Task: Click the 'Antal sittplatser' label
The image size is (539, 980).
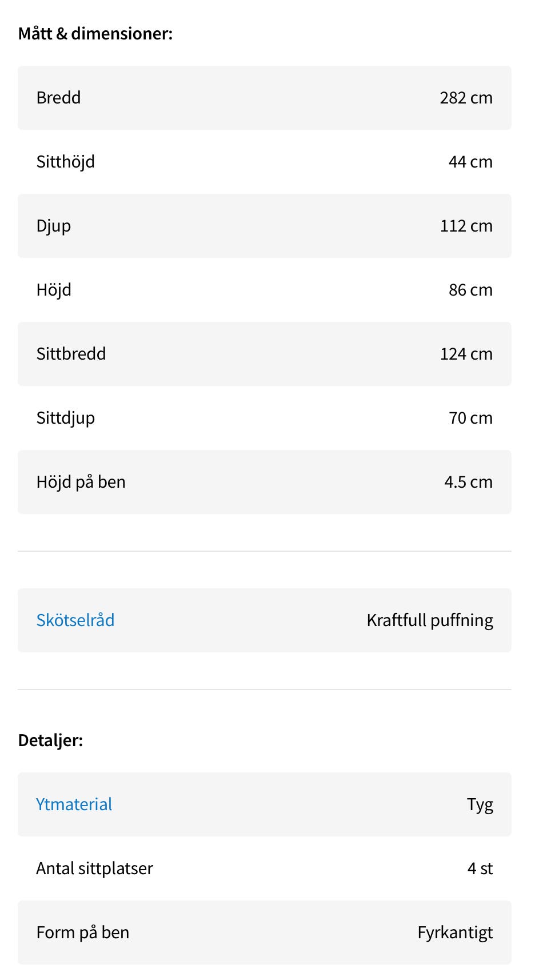Action: pos(94,869)
